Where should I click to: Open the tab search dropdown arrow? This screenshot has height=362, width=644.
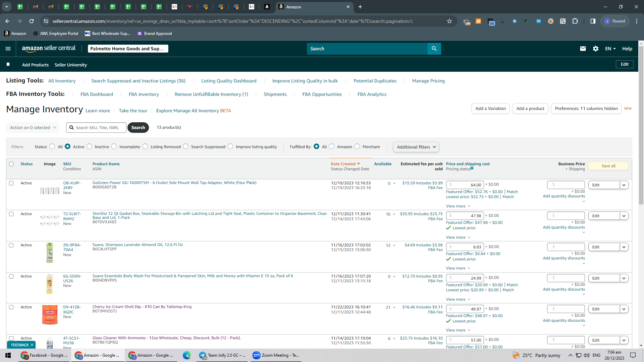(x=6, y=7)
